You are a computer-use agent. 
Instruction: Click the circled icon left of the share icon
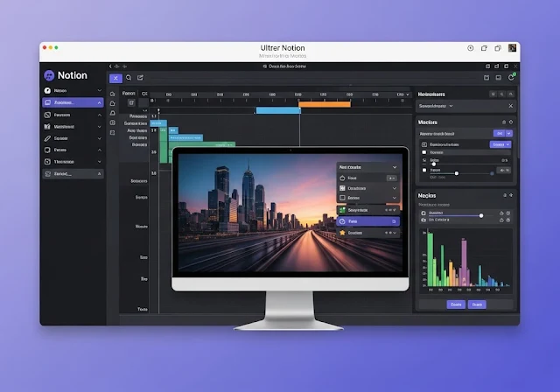tap(471, 48)
